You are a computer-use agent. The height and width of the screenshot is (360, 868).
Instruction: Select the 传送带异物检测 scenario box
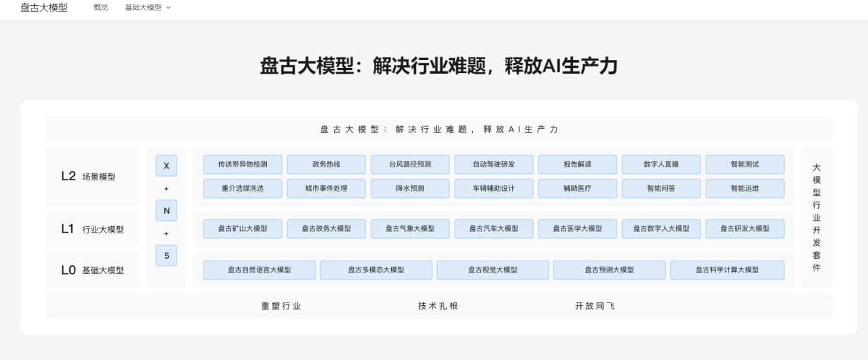243,165
